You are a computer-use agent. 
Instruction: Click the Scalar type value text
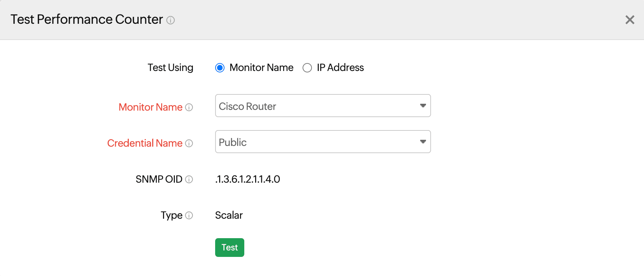point(229,215)
